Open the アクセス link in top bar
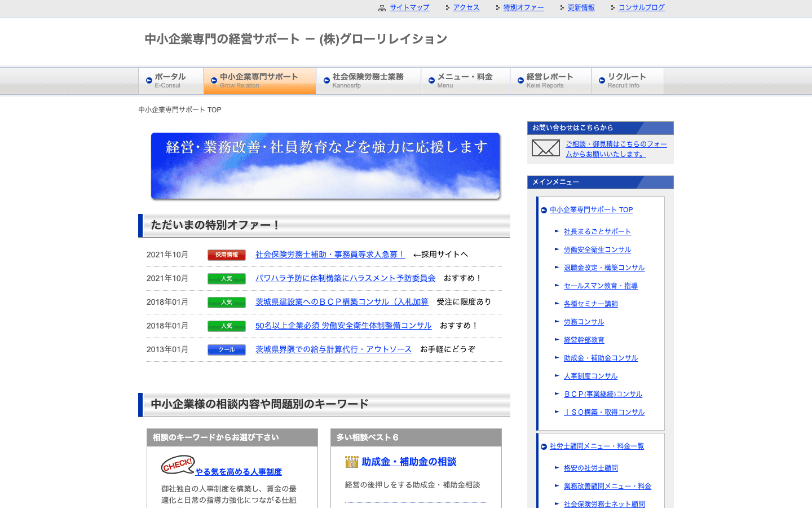 pyautogui.click(x=466, y=8)
